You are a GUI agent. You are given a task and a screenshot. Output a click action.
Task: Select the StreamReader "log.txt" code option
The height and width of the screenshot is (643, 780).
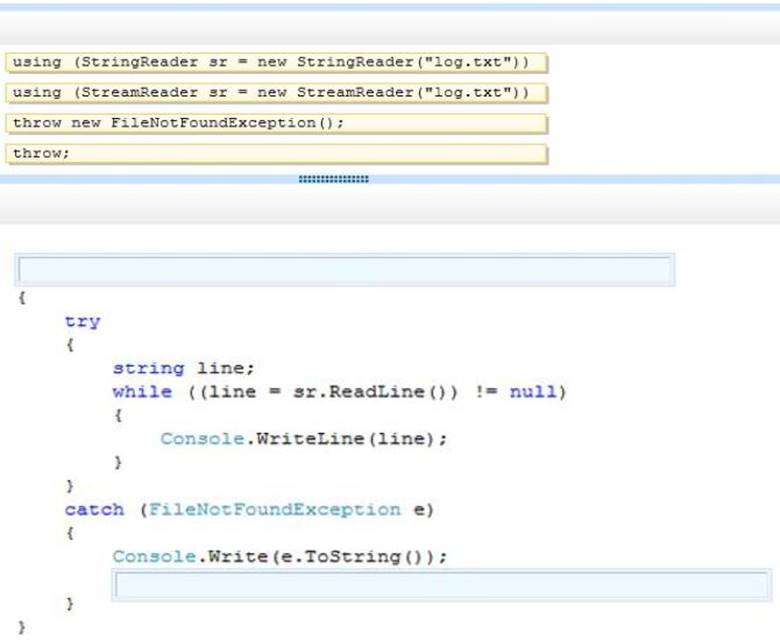(276, 93)
